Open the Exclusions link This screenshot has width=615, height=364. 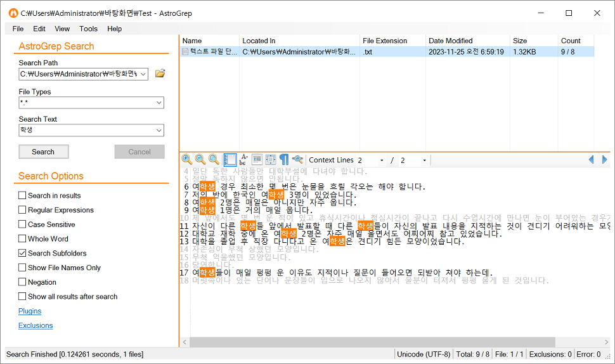point(36,325)
